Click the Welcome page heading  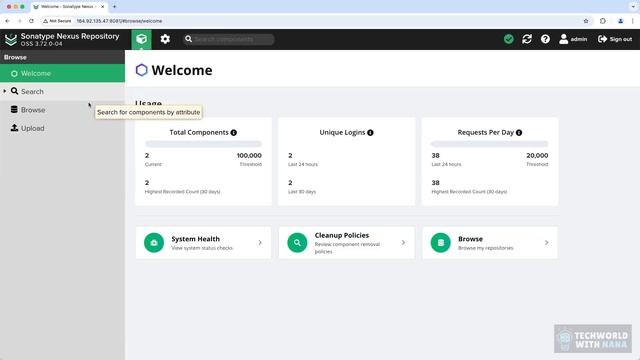click(x=182, y=70)
